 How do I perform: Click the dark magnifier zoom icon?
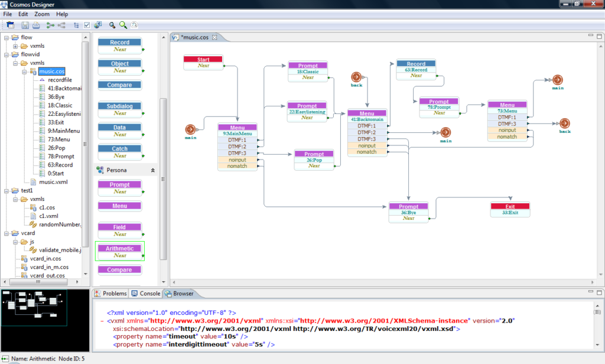click(112, 25)
